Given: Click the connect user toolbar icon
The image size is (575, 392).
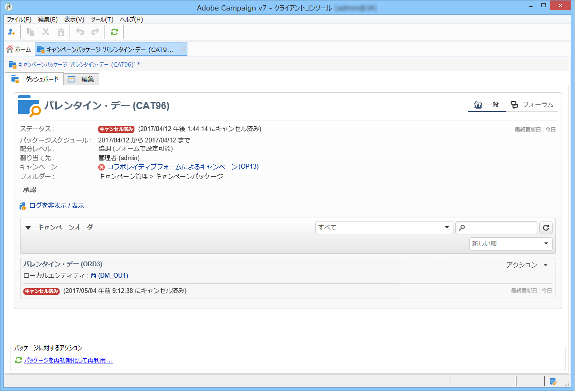Looking at the screenshot, I should 11,32.
